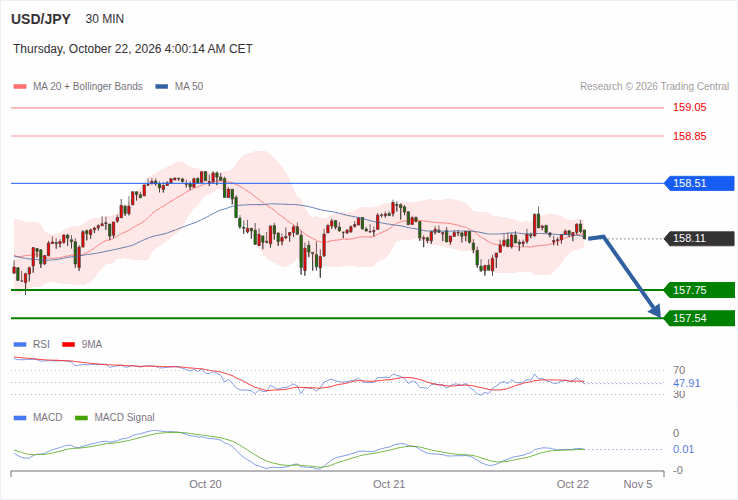Viewport: 738px width, 500px height.
Task: Click the MACD blue legend marker
Action: tap(20, 418)
